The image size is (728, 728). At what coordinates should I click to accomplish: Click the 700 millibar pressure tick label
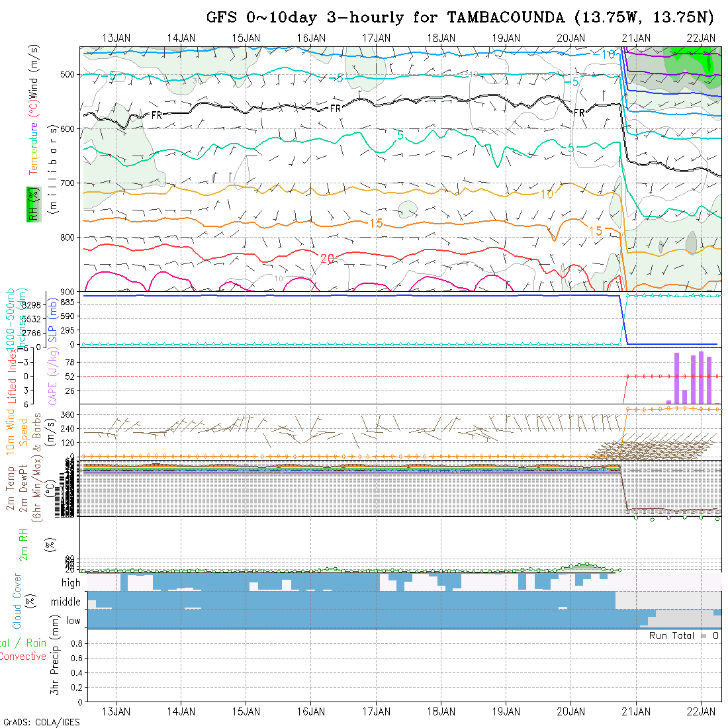(x=69, y=183)
